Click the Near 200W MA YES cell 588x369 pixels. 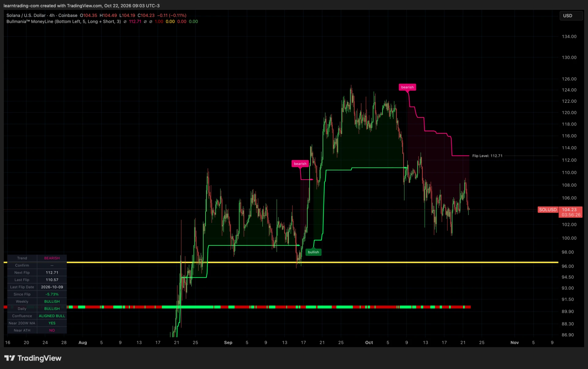click(52, 323)
